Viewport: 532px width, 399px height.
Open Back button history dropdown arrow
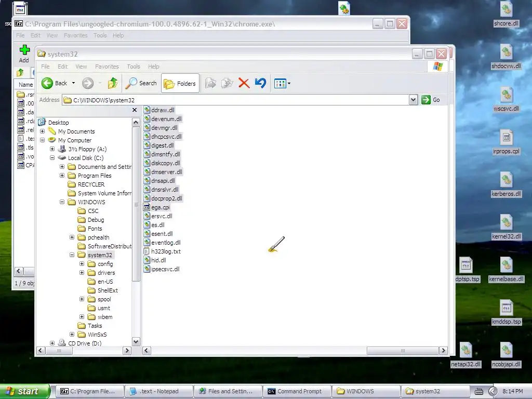(73, 83)
